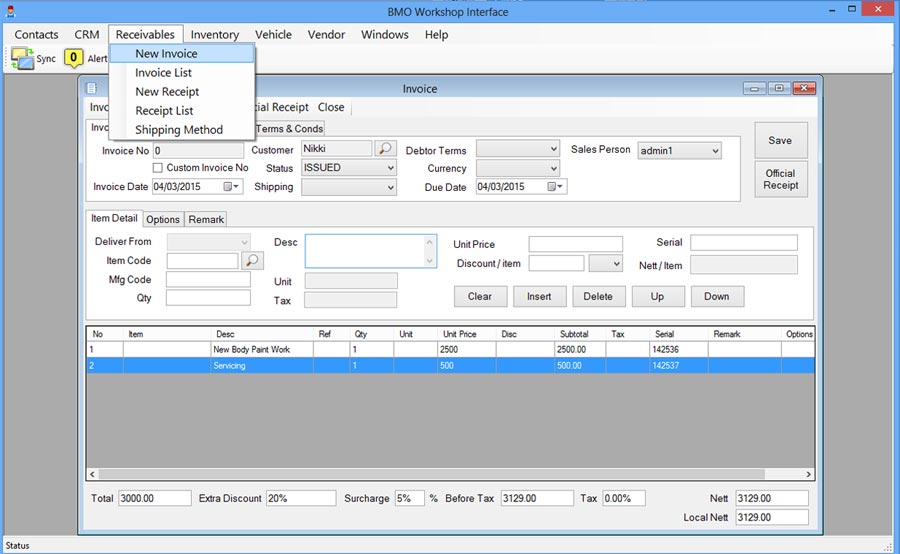The width and height of the screenshot is (900, 554).
Task: Click the Serial input field
Action: point(744,243)
